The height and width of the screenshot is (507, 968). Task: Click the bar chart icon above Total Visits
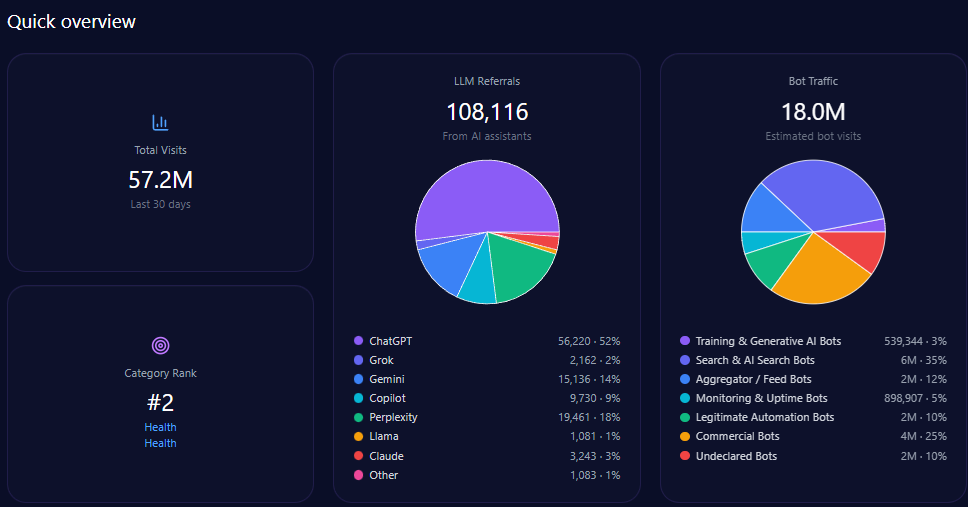pyautogui.click(x=160, y=123)
